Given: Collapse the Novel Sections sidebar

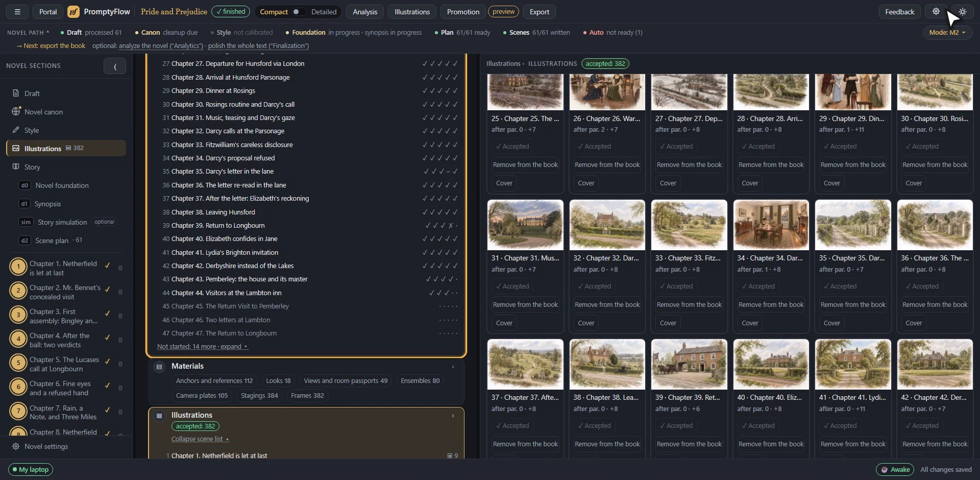Looking at the screenshot, I should click(115, 66).
